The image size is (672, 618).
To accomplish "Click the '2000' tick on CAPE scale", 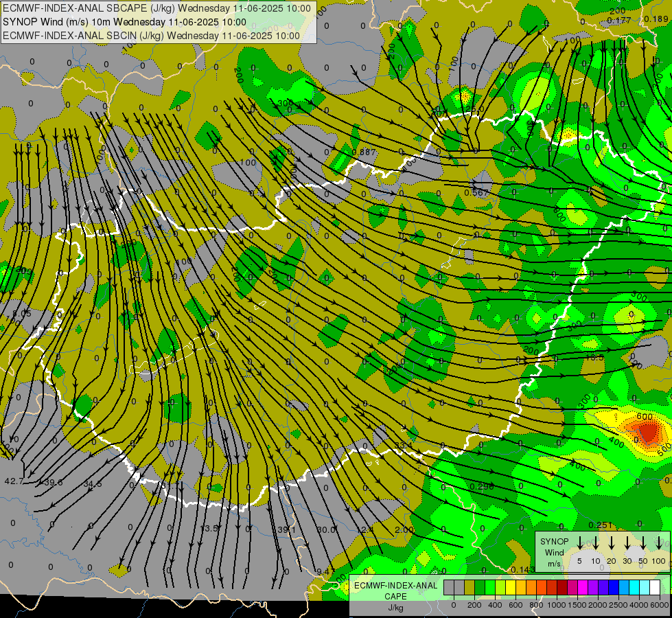I will coord(597,605).
